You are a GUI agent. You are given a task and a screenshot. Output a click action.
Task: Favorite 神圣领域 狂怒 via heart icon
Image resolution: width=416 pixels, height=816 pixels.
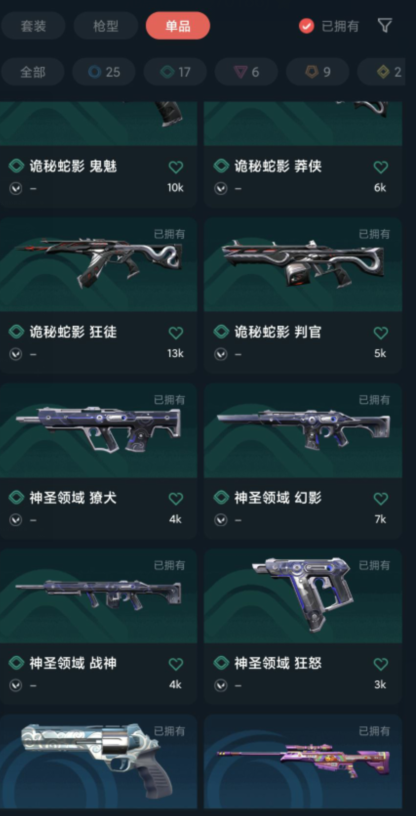pos(381,664)
